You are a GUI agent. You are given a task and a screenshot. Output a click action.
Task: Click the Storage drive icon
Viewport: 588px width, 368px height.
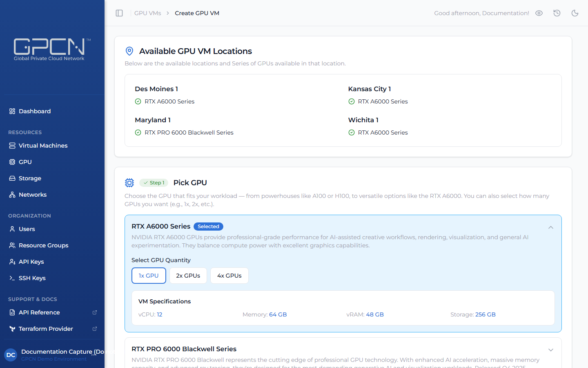click(x=12, y=178)
